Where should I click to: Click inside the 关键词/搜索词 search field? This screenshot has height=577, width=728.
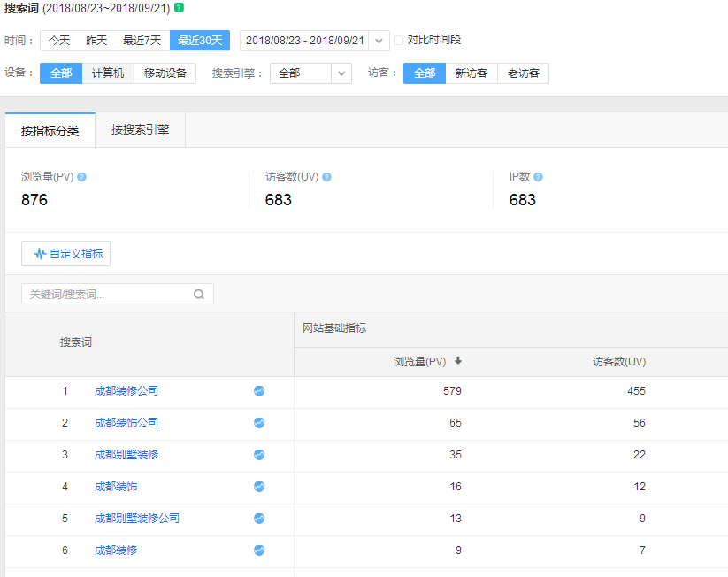106,293
